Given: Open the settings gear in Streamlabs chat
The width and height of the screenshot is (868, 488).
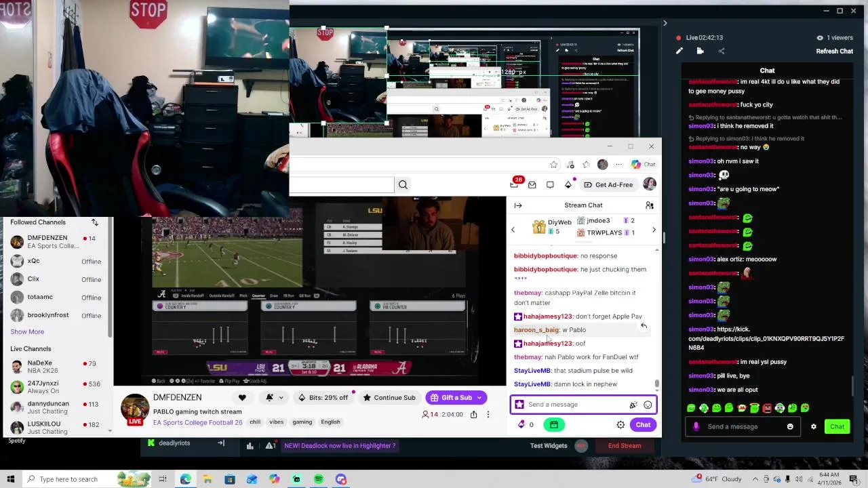Looking at the screenshot, I should [x=814, y=426].
